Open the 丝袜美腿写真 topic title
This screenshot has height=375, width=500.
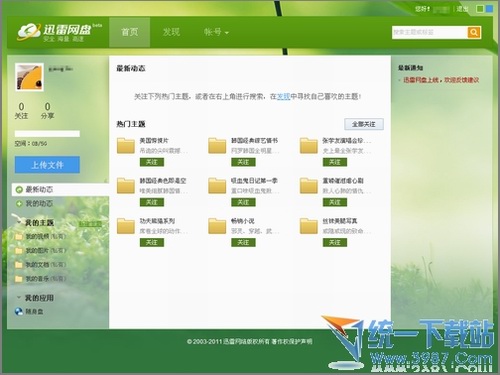[x=340, y=221]
